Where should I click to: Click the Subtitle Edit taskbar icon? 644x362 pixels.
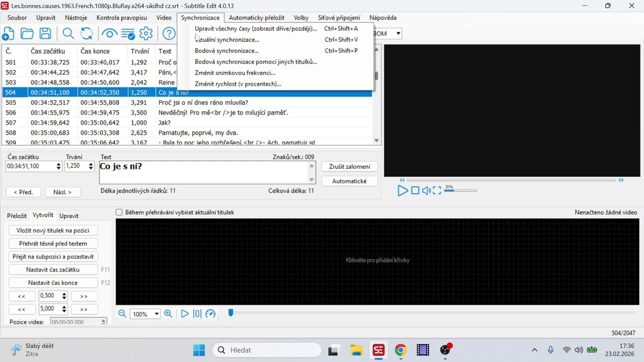(378, 350)
